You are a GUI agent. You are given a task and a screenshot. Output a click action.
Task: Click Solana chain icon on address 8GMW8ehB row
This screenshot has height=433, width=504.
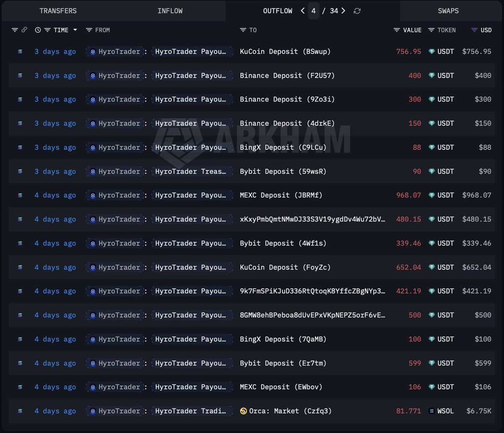[20, 315]
